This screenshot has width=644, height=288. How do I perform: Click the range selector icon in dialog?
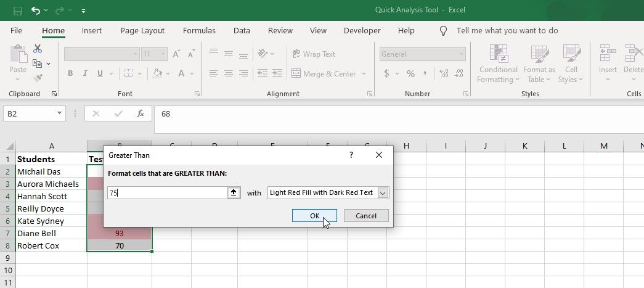[234, 193]
